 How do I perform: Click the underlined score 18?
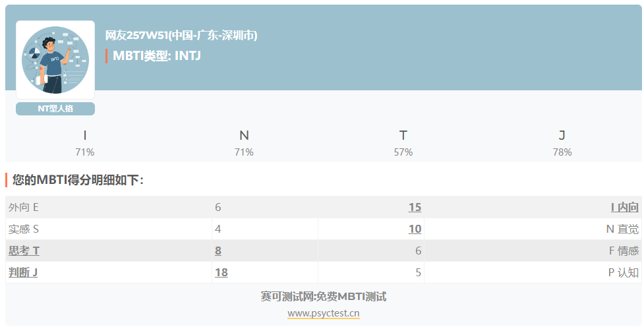tap(221, 272)
